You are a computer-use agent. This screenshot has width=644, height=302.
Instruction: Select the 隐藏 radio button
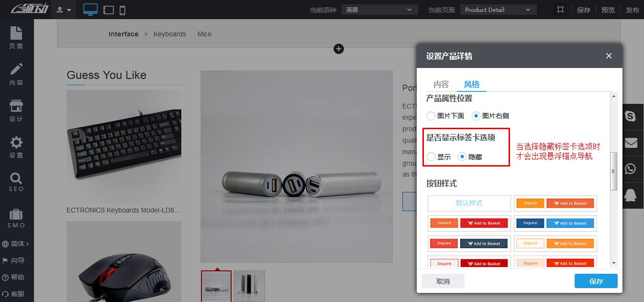click(462, 157)
